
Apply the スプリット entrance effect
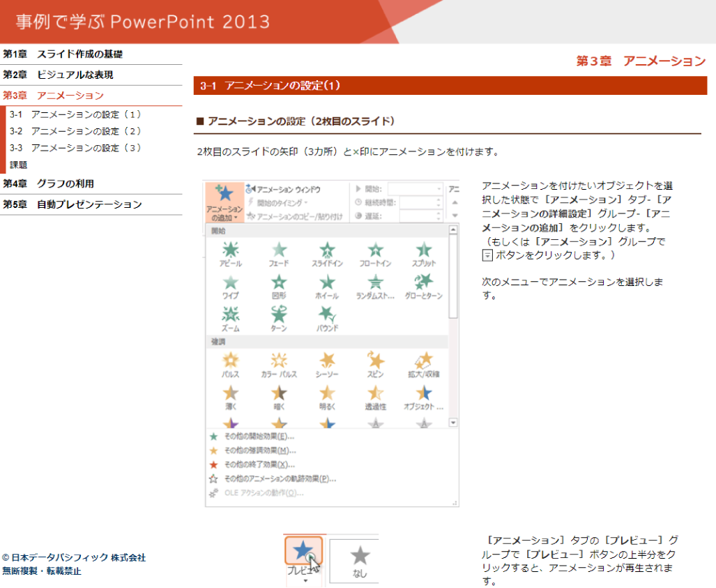pos(424,255)
